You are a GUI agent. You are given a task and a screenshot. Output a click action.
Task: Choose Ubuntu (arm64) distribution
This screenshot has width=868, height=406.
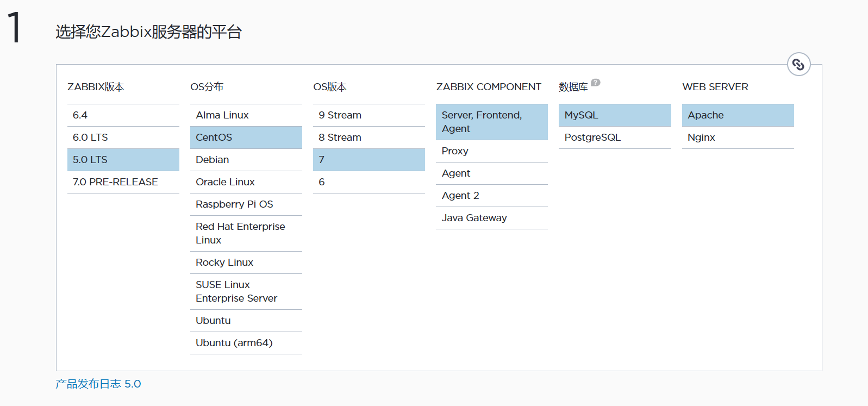246,343
